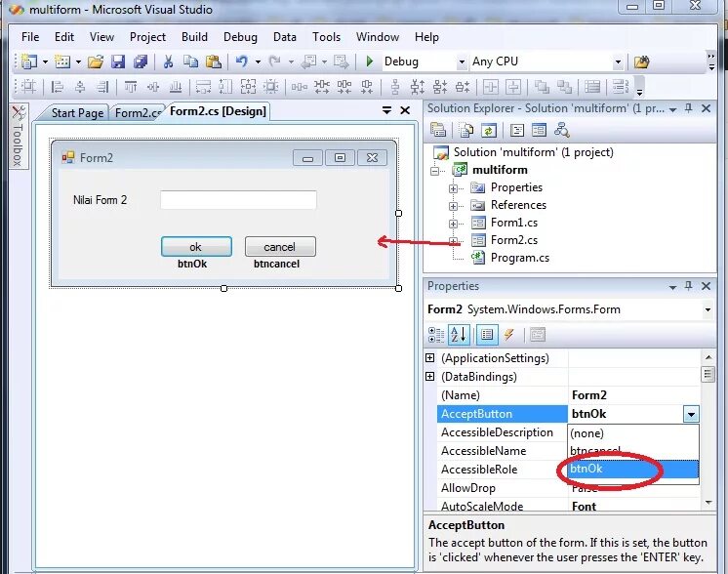Screen dimensions: 728x574
Task: Click the cancel button on Form2
Action: point(280,247)
